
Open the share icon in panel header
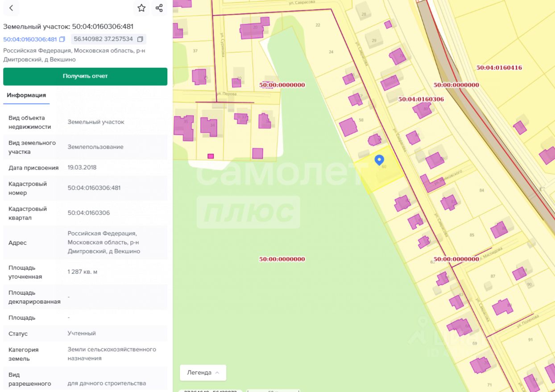click(x=159, y=8)
